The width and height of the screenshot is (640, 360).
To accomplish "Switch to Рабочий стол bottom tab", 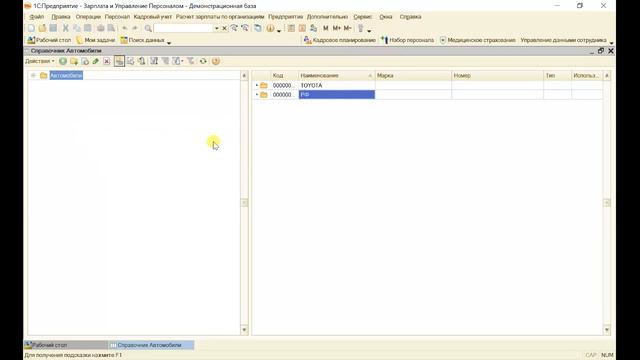I will (65, 345).
